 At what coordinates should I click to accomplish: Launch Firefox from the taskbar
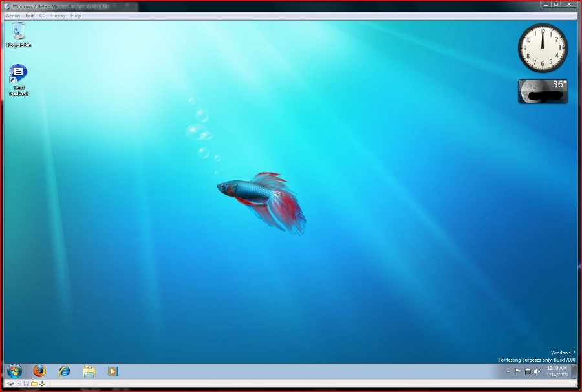tap(40, 371)
